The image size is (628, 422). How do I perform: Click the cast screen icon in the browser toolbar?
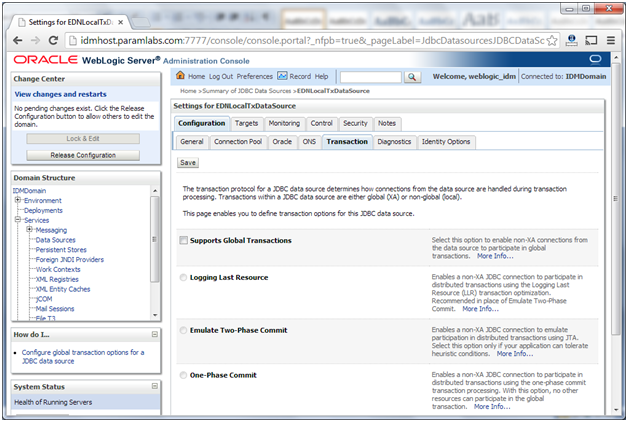tap(591, 40)
